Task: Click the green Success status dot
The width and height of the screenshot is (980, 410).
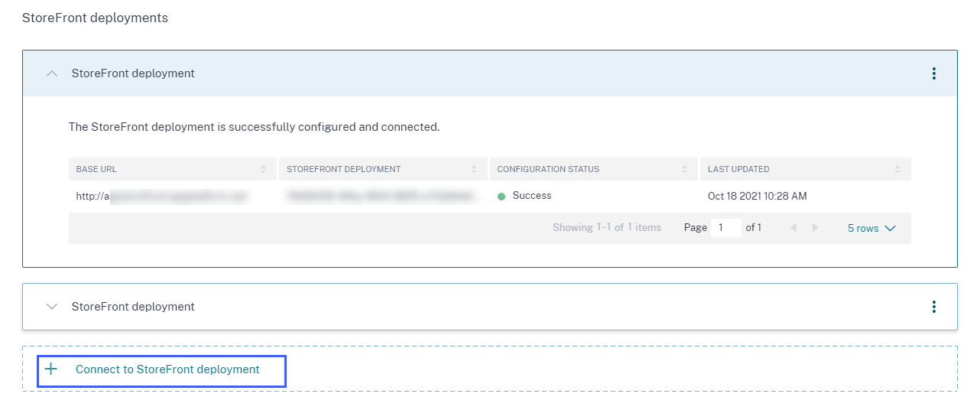Action: coord(501,197)
